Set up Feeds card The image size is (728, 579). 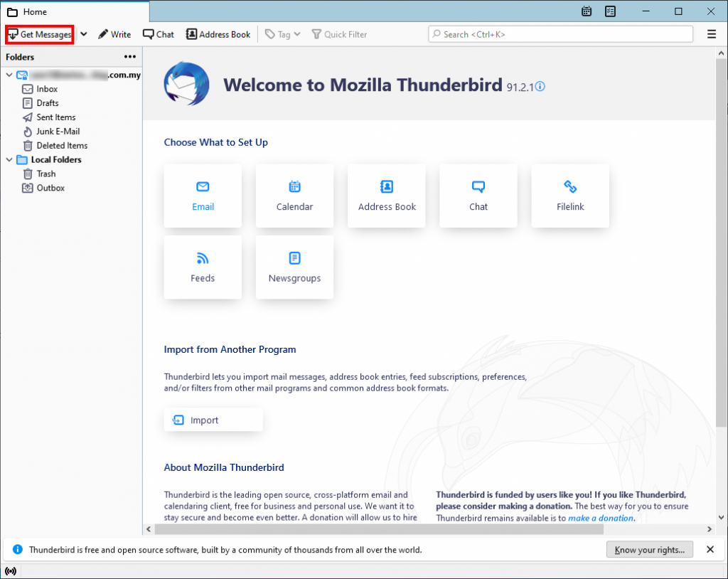pyautogui.click(x=203, y=267)
